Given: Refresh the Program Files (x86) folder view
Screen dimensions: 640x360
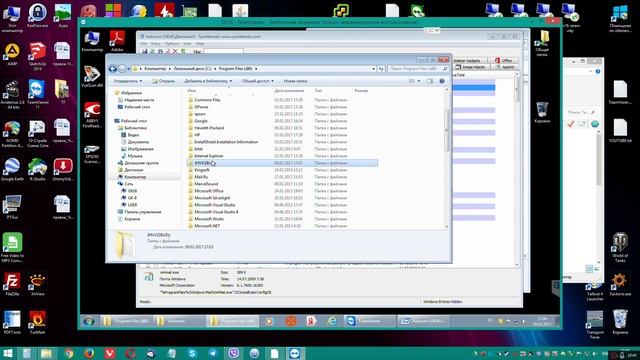Looking at the screenshot, I should pyautogui.click(x=381, y=69).
